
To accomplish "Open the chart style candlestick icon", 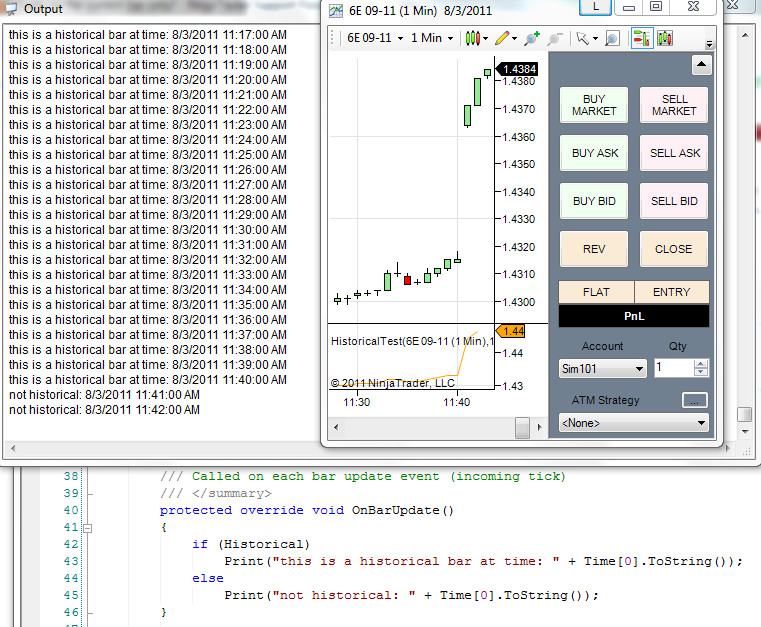I will [472, 38].
